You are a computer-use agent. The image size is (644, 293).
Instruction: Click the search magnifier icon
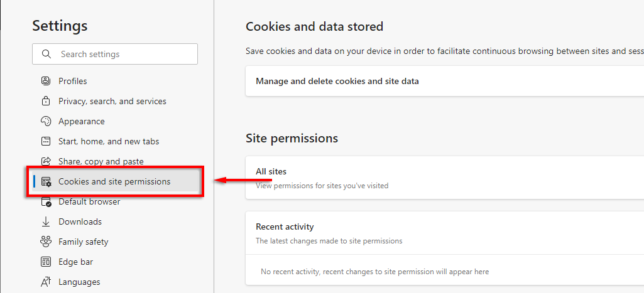[x=46, y=54]
